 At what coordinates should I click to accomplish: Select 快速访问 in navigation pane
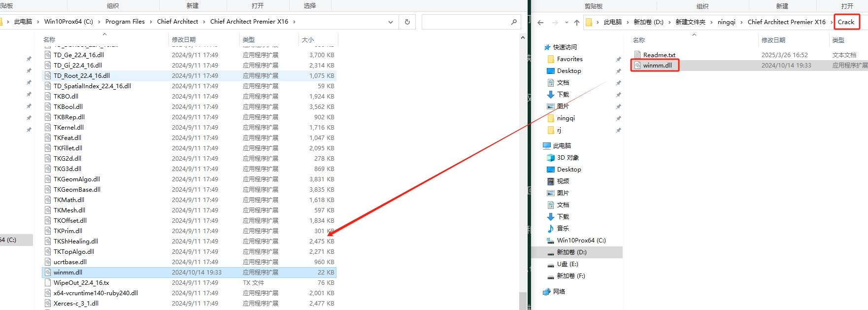(561, 47)
